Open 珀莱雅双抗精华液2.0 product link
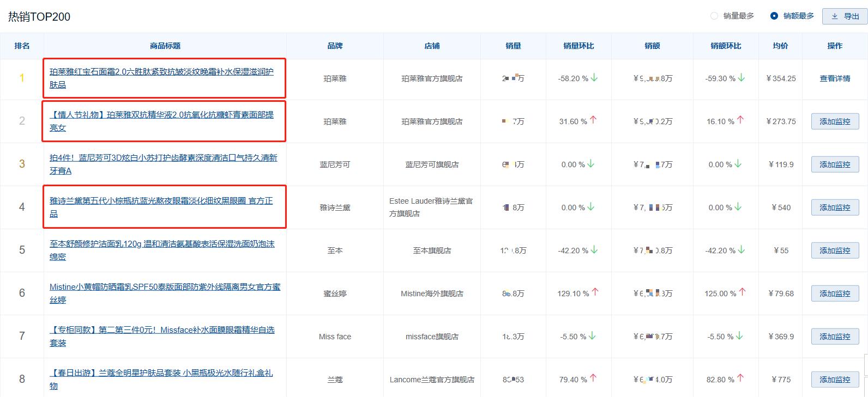868x397 pixels. [162, 121]
